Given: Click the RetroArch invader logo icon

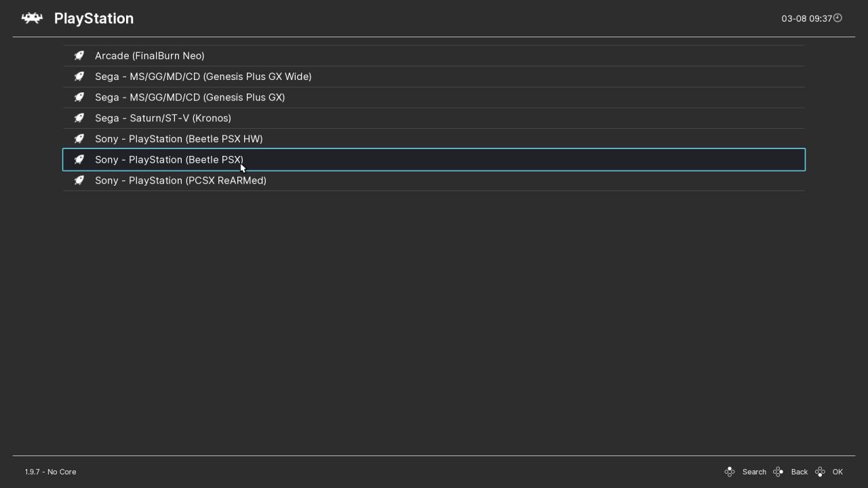Looking at the screenshot, I should [32, 18].
